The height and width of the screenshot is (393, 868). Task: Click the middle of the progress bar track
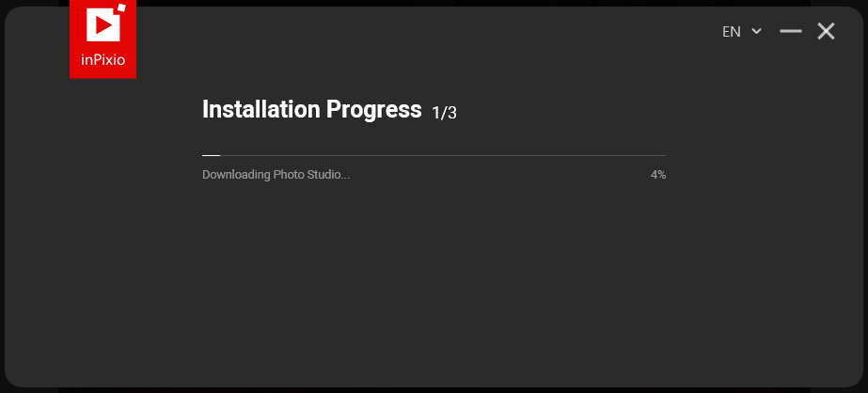click(434, 155)
